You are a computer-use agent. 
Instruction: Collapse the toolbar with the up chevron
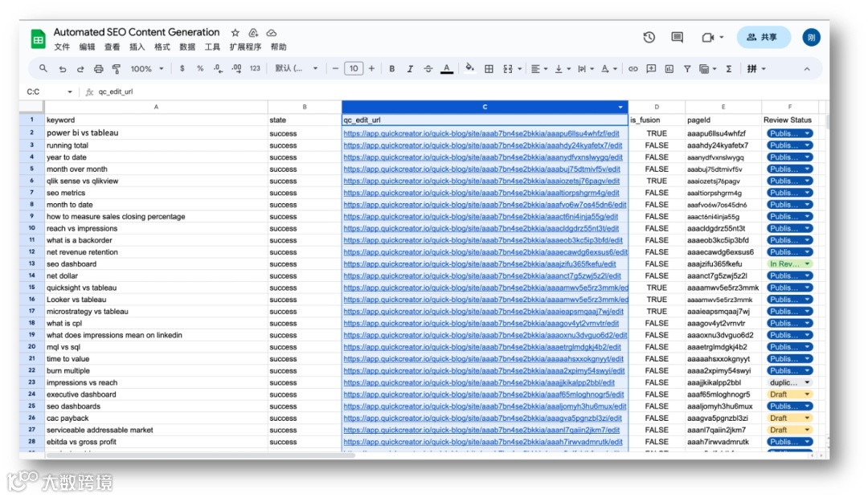(x=807, y=69)
